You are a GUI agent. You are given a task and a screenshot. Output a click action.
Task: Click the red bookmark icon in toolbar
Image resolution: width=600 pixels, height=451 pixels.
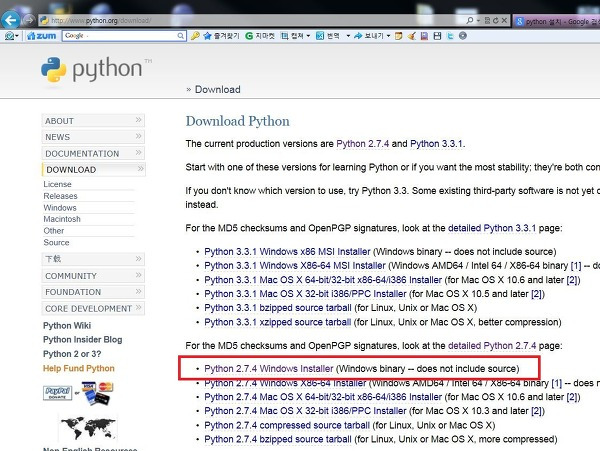[x=424, y=36]
